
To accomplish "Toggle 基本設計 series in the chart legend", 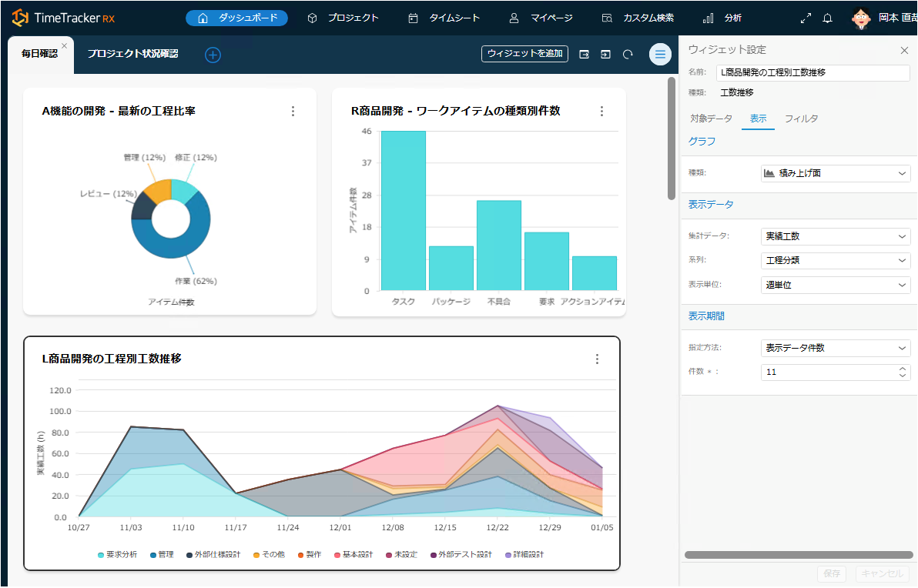I will pos(353,554).
